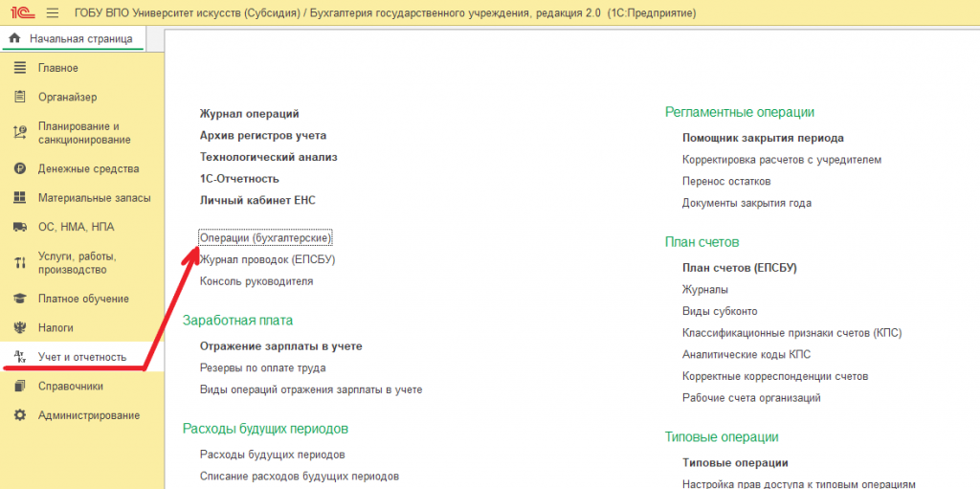Click the Платное обучение graduation cap icon
The width and height of the screenshot is (980, 489).
pos(20,299)
